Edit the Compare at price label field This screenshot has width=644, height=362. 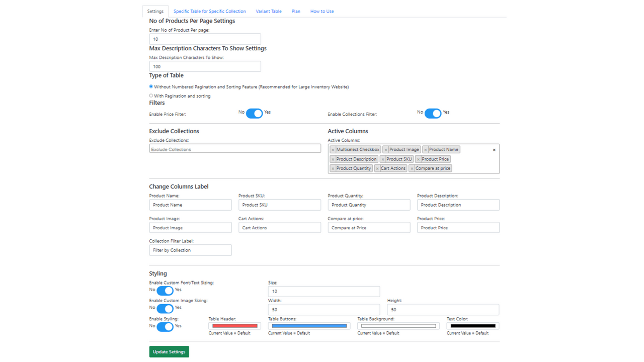coord(369,228)
